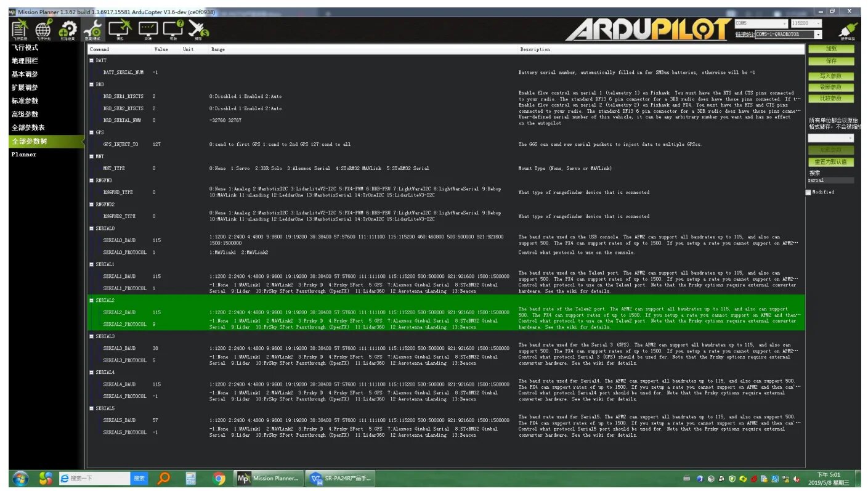Collapse the GPS parameter group
The height and width of the screenshot is (491, 868).
pyautogui.click(x=92, y=132)
